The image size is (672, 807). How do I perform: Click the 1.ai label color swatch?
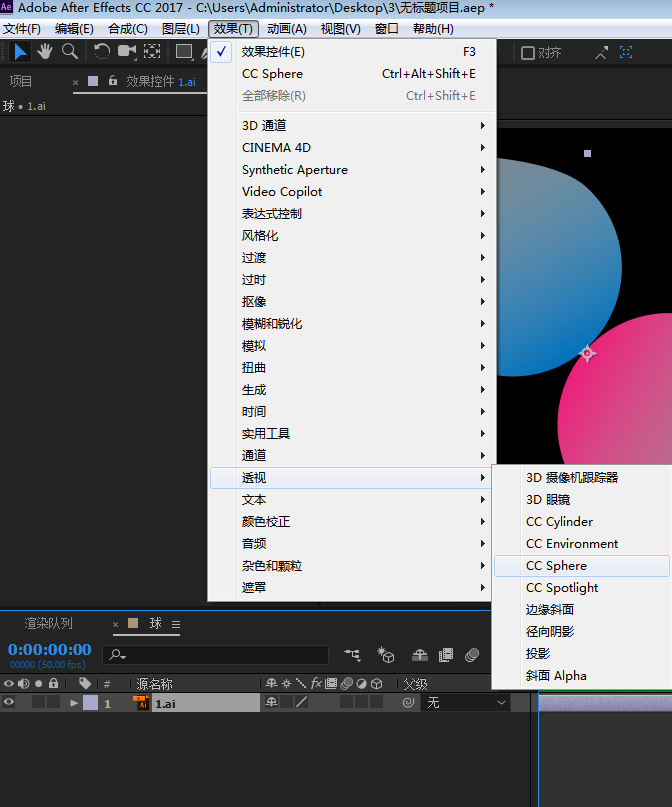tap(90, 703)
